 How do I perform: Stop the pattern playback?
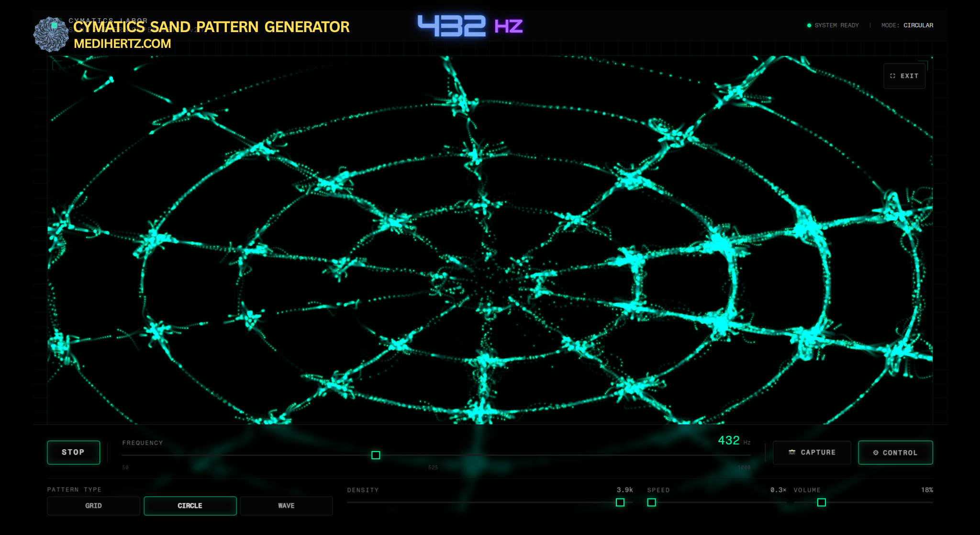[73, 452]
